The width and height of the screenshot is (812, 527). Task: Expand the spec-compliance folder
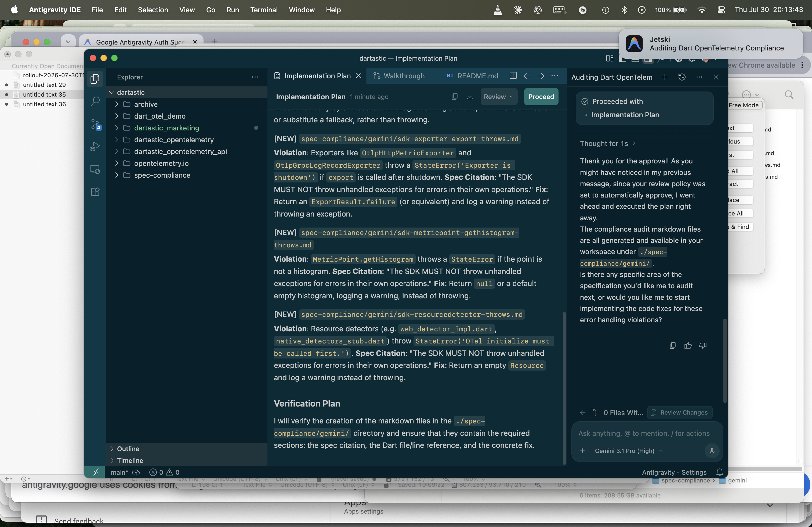[x=116, y=175]
